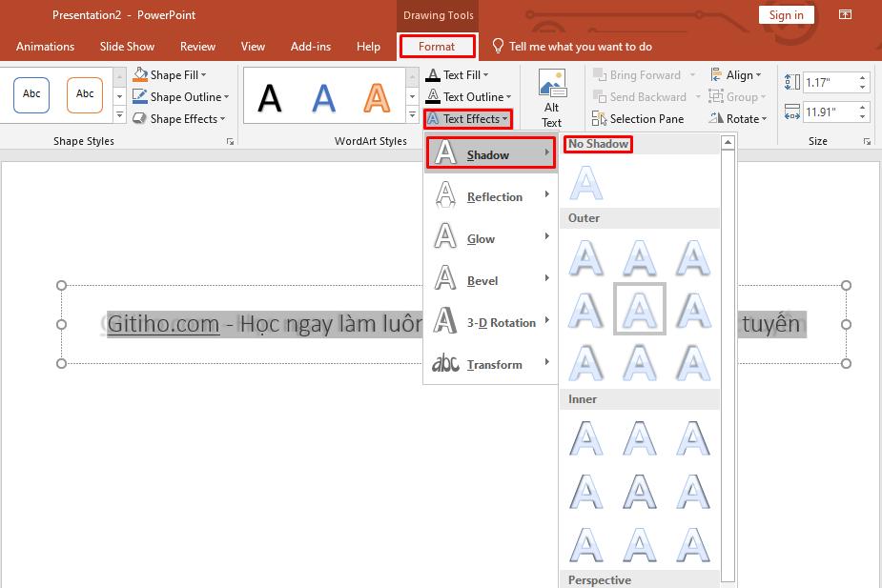The height and width of the screenshot is (588, 882).
Task: Click the Sign in button
Action: pyautogui.click(x=786, y=14)
